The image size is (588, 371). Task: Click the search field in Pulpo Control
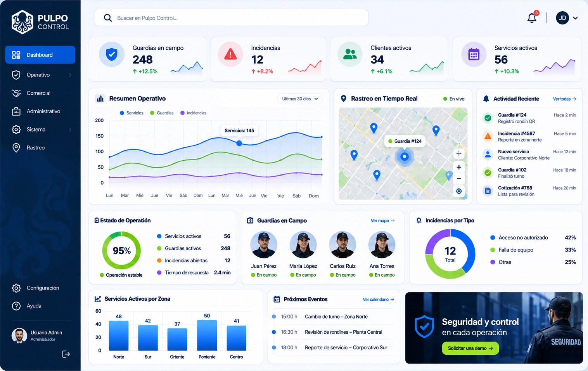[231, 18]
